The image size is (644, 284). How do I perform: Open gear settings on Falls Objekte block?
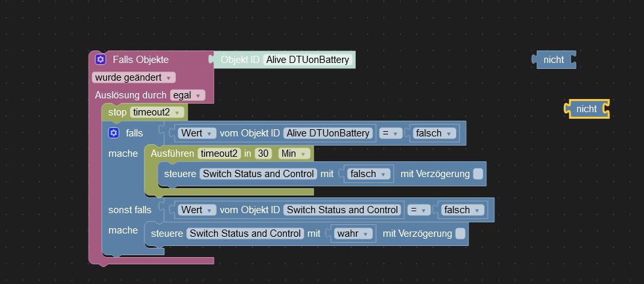click(100, 60)
